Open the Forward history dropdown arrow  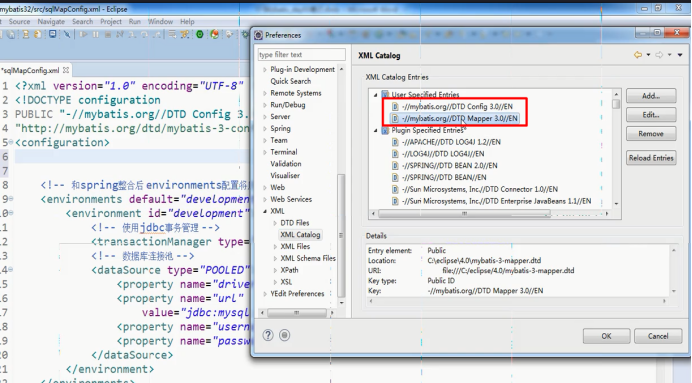click(x=669, y=55)
